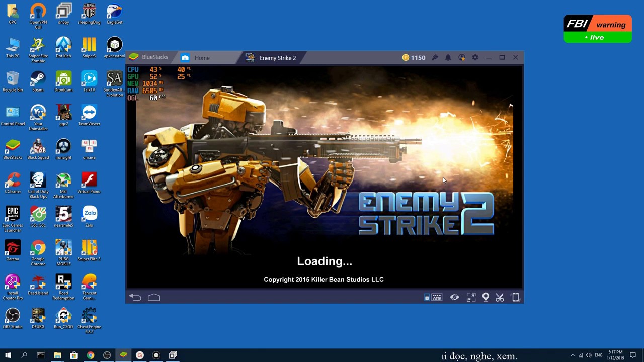This screenshot has height=362, width=644.
Task: Toggle the key overlay eye icon
Action: pyautogui.click(x=454, y=297)
